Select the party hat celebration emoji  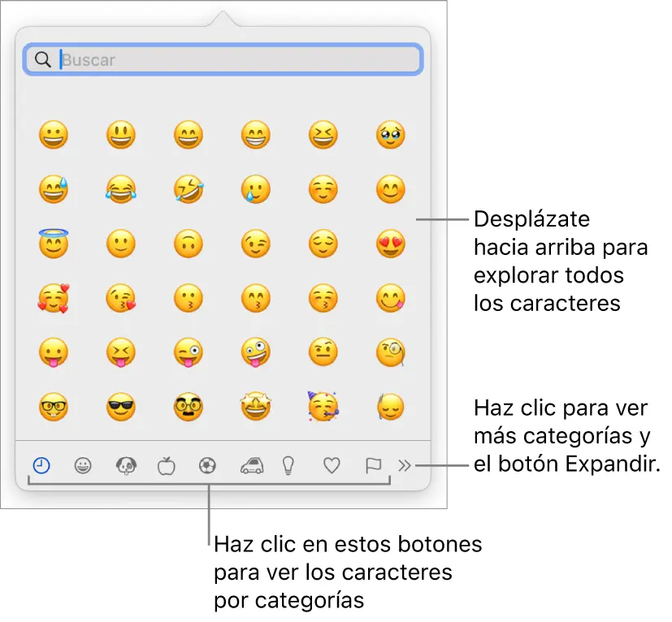323,406
